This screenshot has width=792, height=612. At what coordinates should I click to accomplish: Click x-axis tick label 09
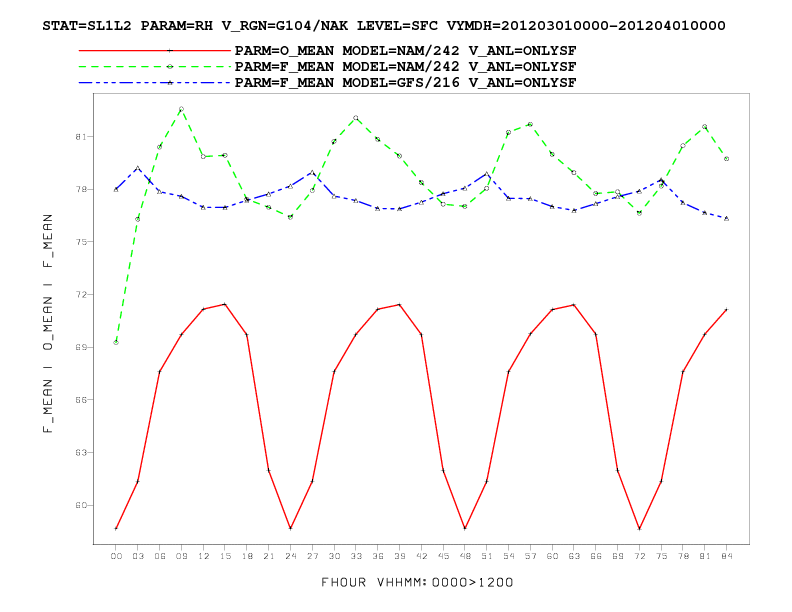coord(181,556)
